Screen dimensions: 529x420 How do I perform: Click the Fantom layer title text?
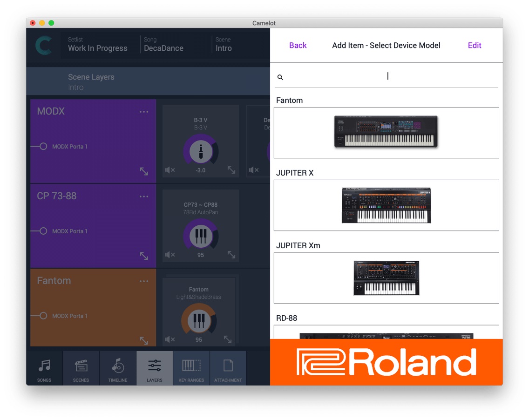[54, 281]
